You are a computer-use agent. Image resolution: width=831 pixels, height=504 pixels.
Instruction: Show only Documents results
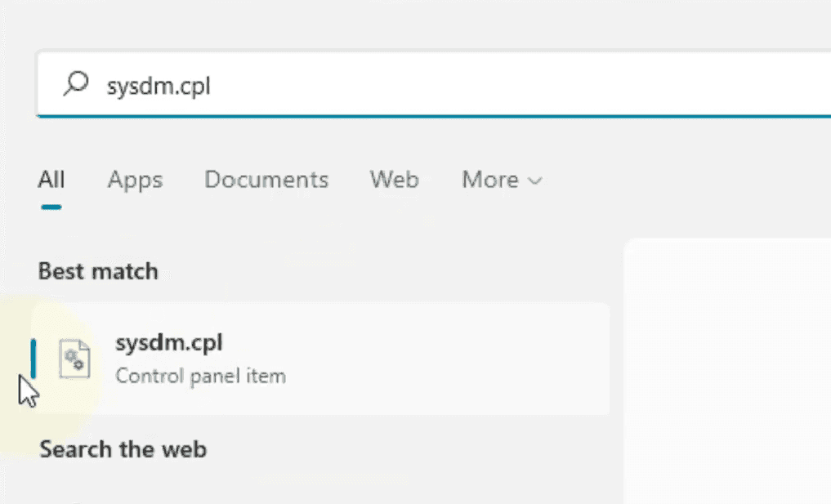(266, 180)
